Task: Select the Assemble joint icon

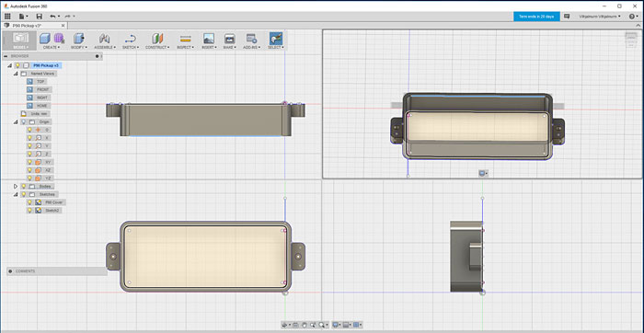Action: click(x=104, y=39)
